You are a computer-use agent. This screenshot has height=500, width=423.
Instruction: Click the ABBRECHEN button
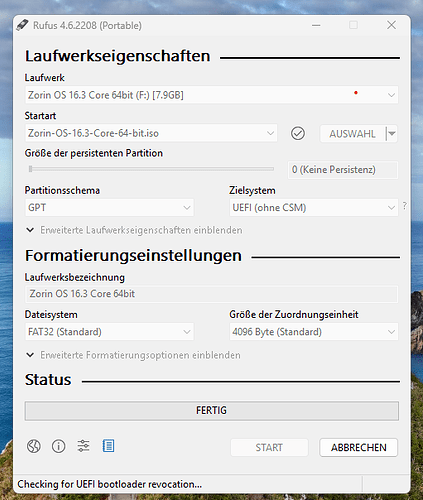[x=359, y=447]
